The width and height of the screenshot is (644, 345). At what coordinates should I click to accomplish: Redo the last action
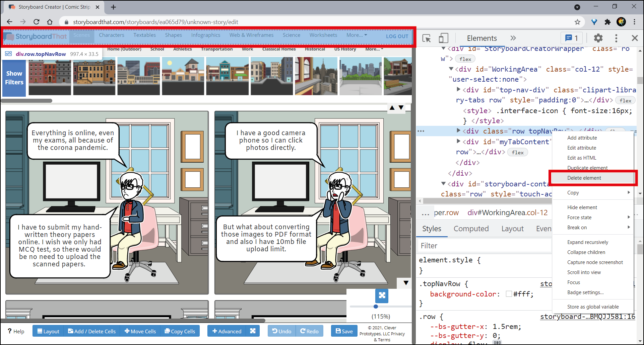309,331
